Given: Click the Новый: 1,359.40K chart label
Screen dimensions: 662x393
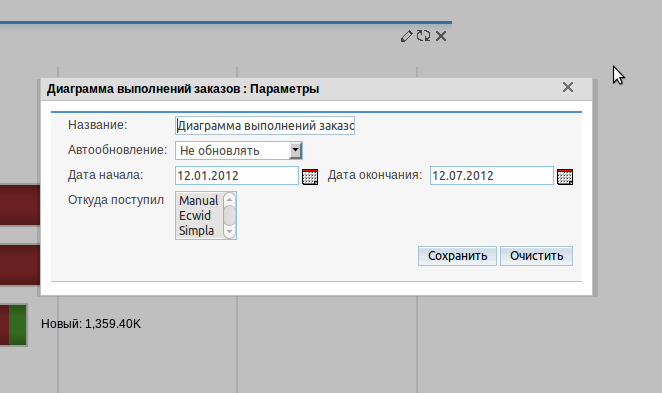Looking at the screenshot, I should click(91, 324).
